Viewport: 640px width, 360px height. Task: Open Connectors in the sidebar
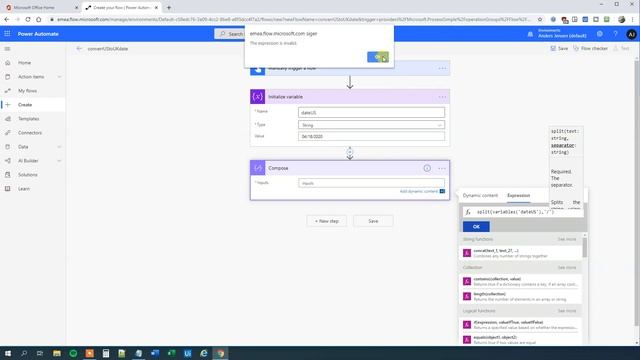click(x=30, y=133)
